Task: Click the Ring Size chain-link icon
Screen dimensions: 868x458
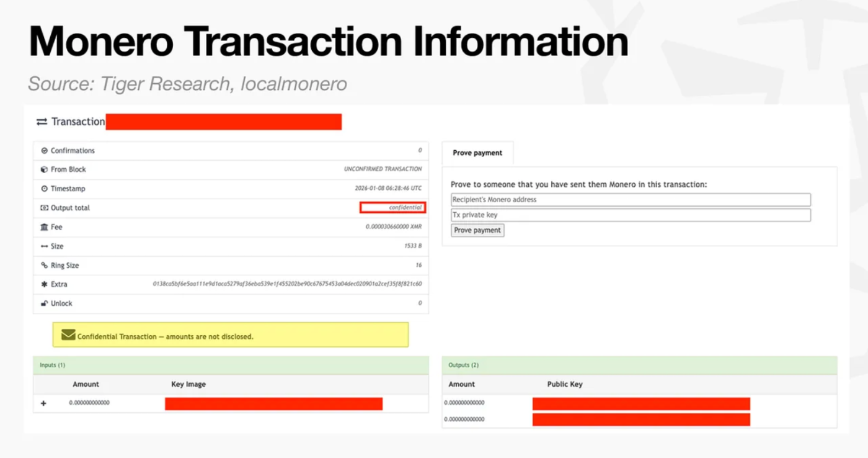Action: 44,266
